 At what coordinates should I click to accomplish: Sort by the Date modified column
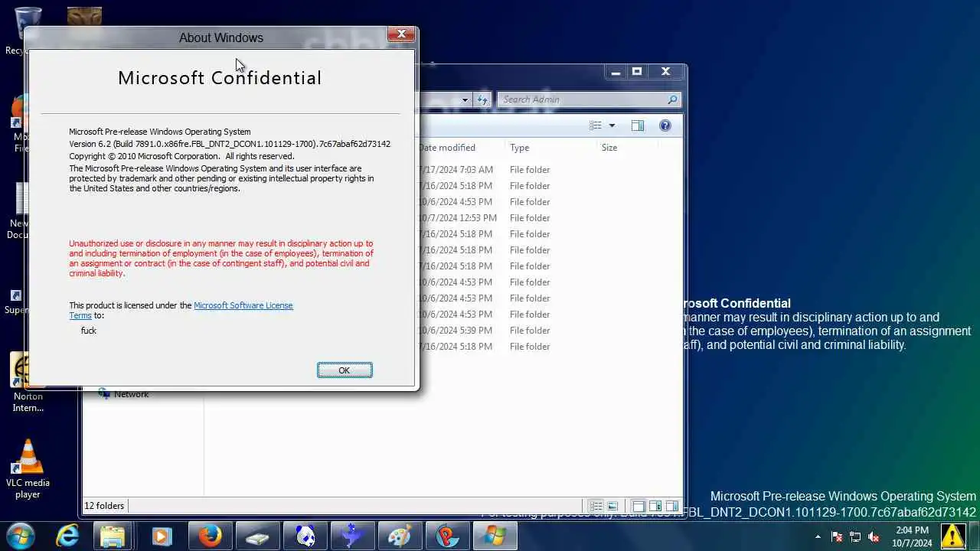[x=460, y=148]
